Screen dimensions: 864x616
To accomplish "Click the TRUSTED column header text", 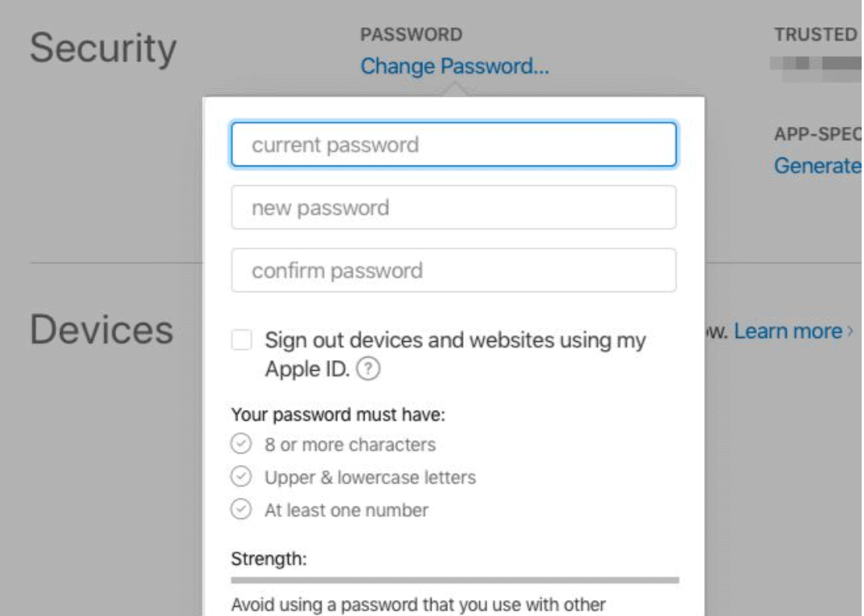I will [816, 34].
